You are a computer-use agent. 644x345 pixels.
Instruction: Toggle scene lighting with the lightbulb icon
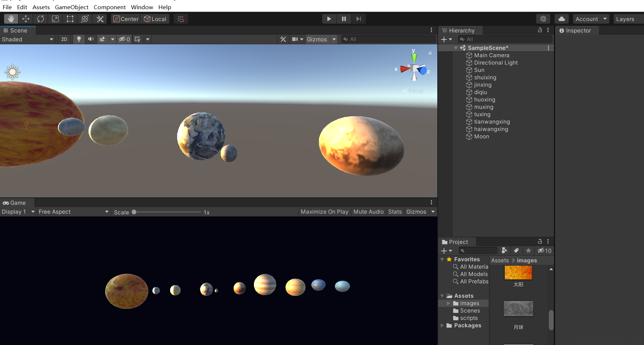(x=79, y=39)
